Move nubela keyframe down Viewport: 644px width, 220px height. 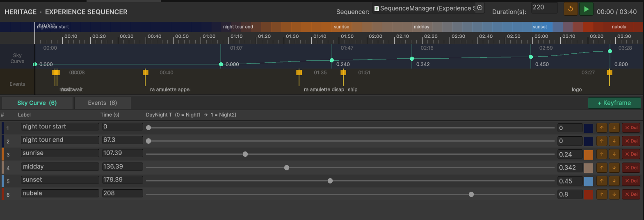point(614,194)
